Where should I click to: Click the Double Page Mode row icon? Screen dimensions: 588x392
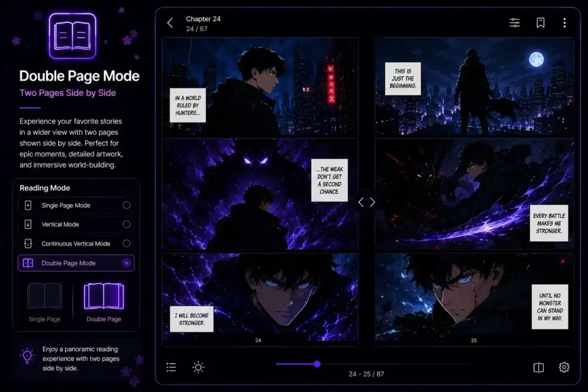(x=28, y=263)
